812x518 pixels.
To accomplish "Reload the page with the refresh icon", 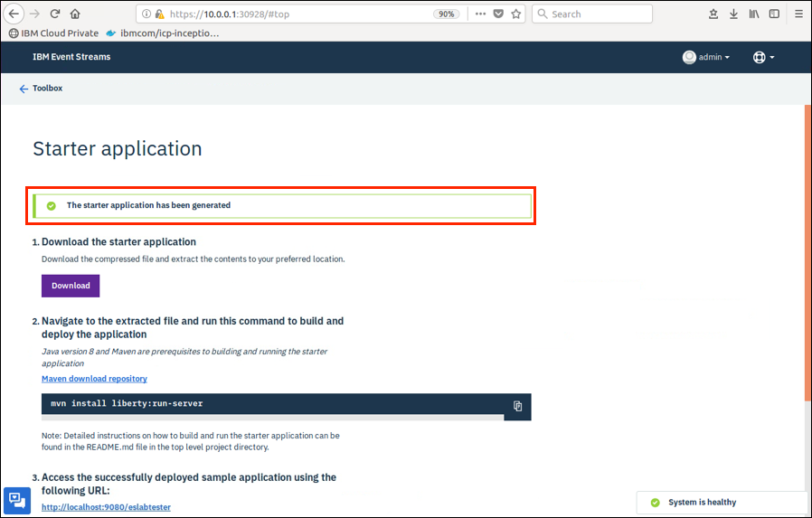I will coord(55,14).
